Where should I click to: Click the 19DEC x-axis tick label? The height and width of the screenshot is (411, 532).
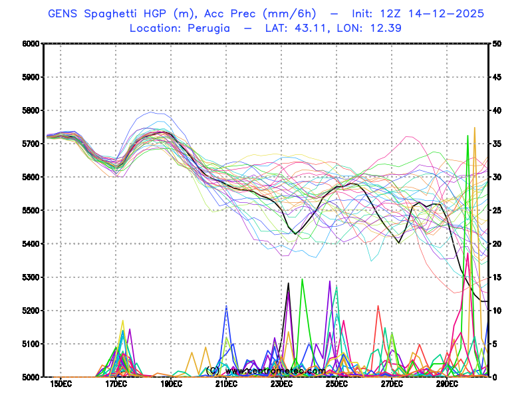pos(171,384)
